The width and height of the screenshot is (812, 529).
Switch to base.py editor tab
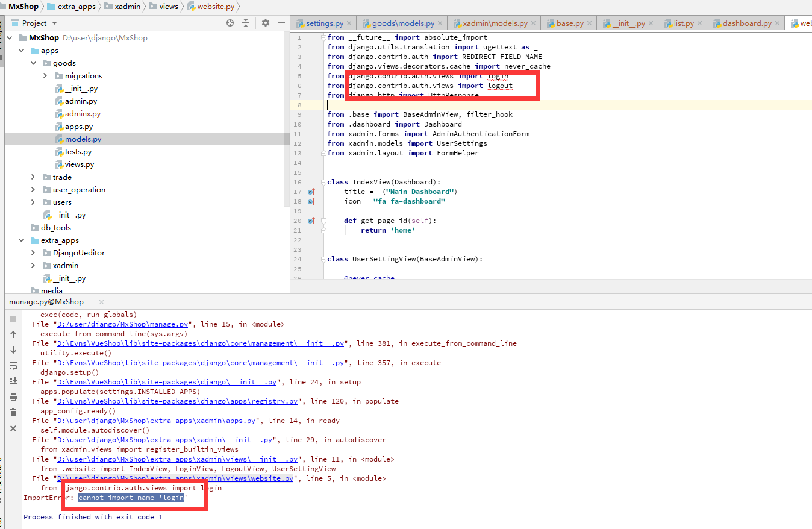(x=569, y=23)
